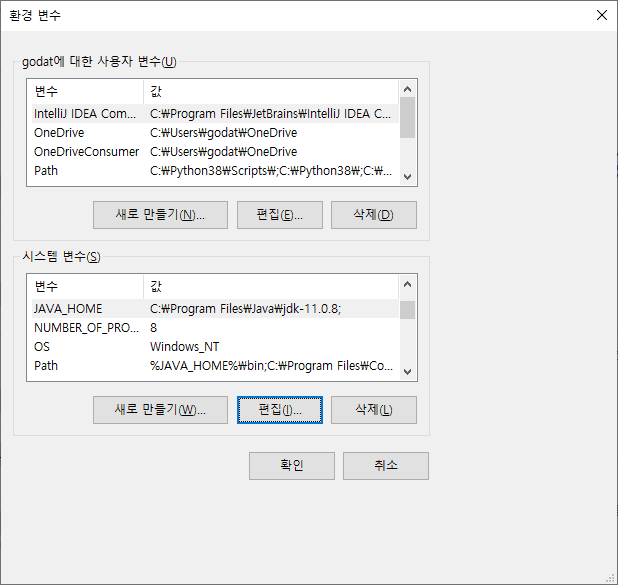Click Delete (삭제(D)) for user variables
Screen dimensions: 618x585
point(373,215)
